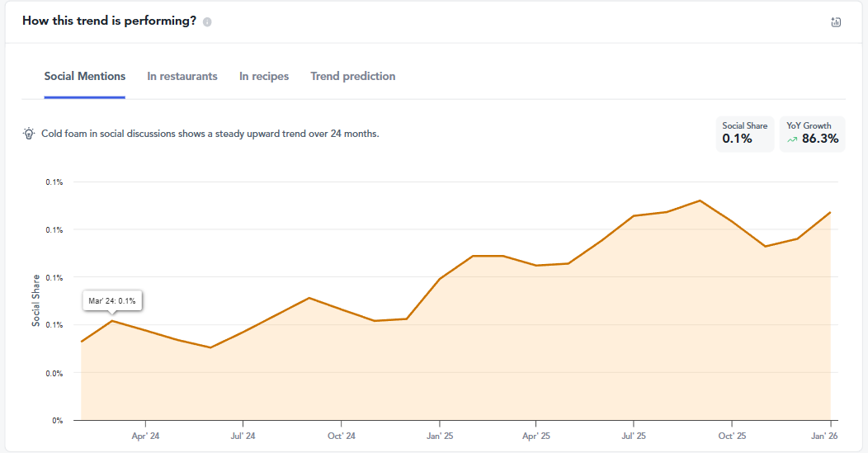868x453 pixels.
Task: Select the Jan' 26 endpoint on the line
Action: pyautogui.click(x=829, y=212)
